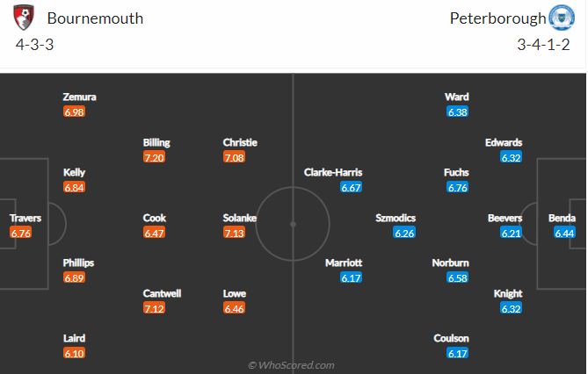Viewport: 588px width, 374px height.
Task: Select Coulson's 6.17 rating badge
Action: click(x=457, y=353)
